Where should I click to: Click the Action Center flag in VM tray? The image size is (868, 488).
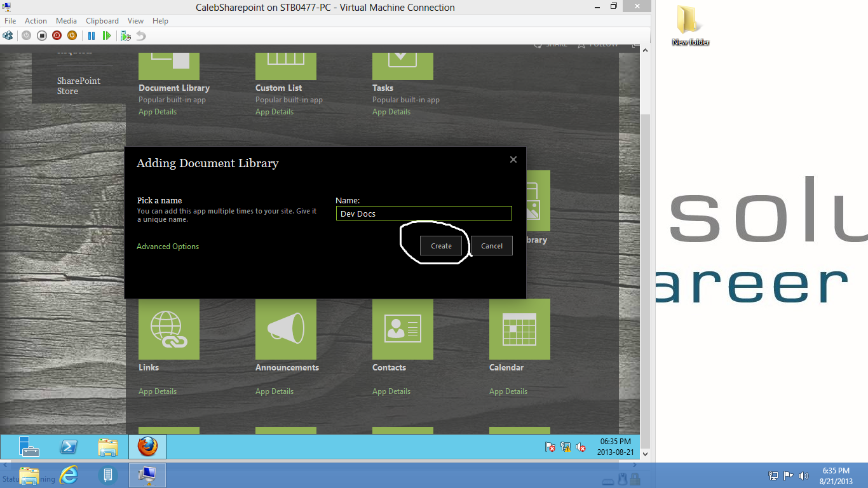(550, 447)
